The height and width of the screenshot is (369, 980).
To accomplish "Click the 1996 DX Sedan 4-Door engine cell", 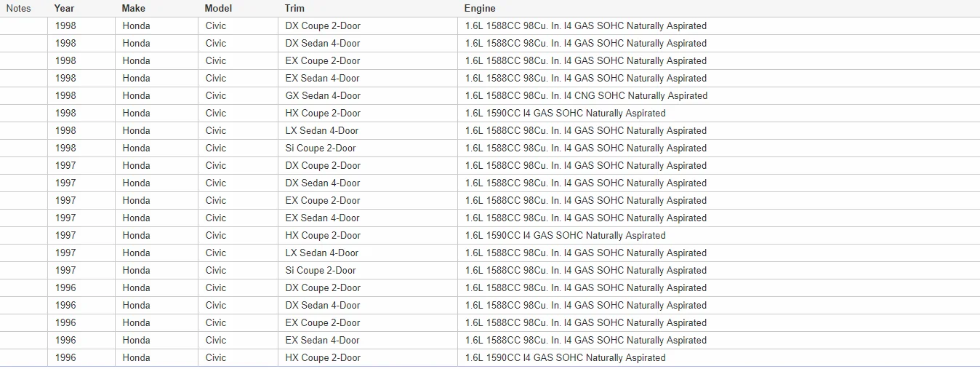I will click(x=586, y=305).
